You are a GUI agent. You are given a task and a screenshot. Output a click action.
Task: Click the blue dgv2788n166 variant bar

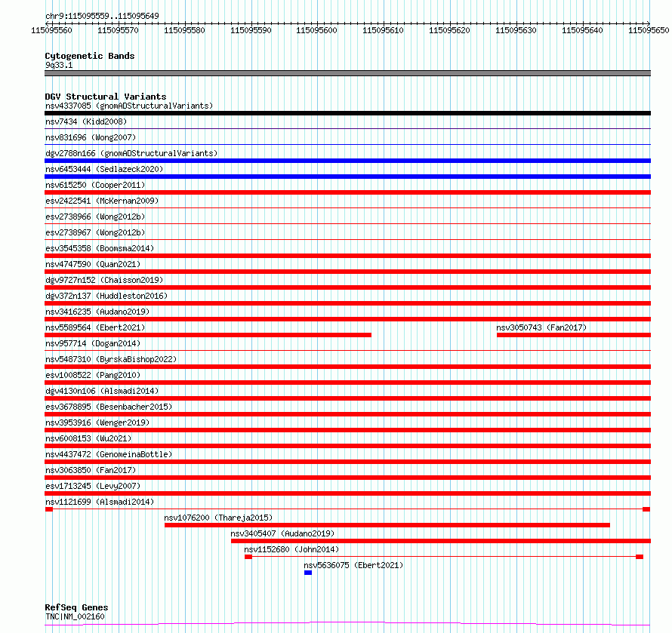(x=347, y=161)
